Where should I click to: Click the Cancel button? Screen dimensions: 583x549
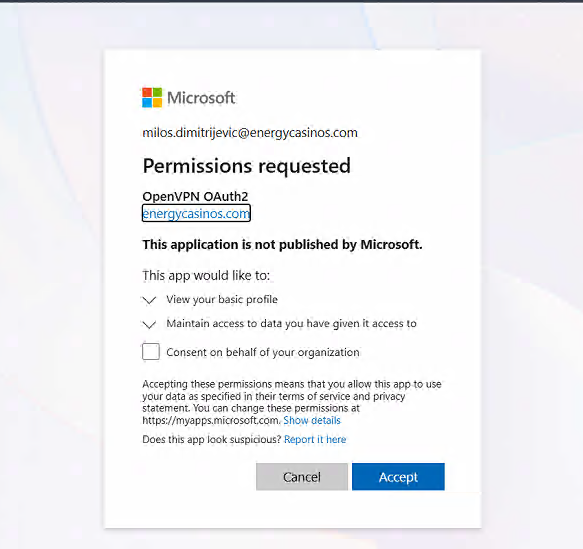tap(302, 477)
